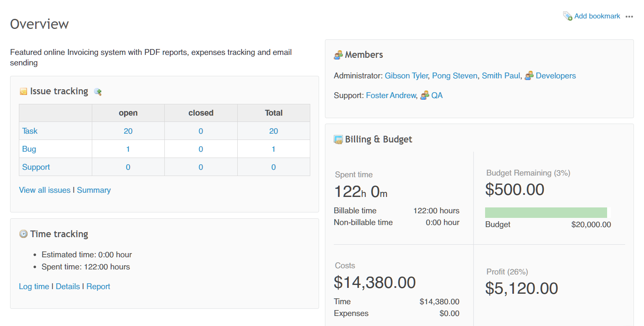Click Log time link
Screen dimensions: 644x326
point(34,287)
